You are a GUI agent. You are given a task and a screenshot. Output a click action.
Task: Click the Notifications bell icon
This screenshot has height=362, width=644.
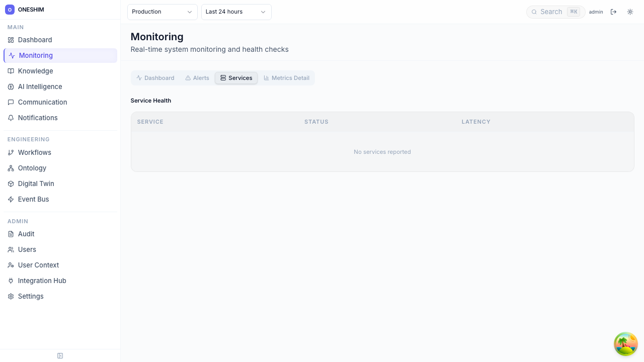pos(11,118)
